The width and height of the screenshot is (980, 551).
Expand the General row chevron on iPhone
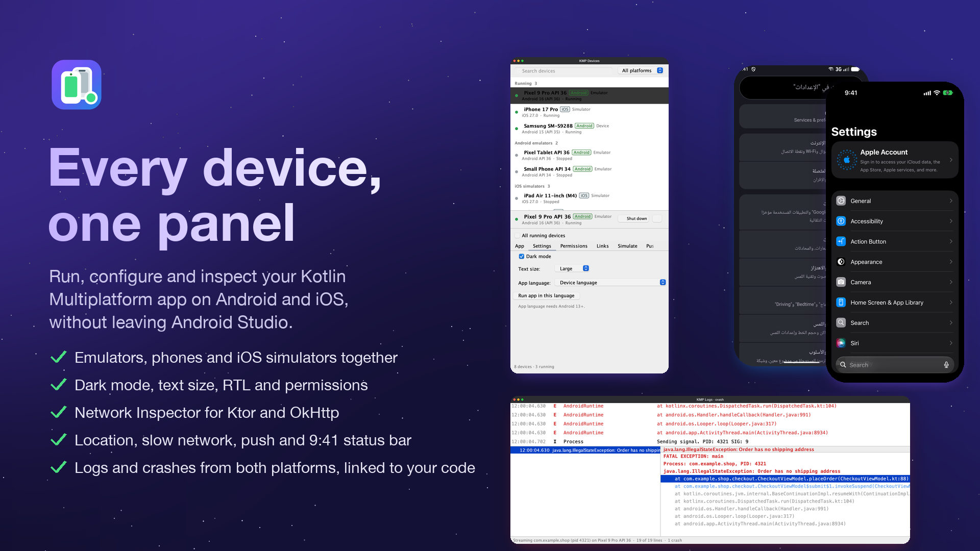(951, 201)
